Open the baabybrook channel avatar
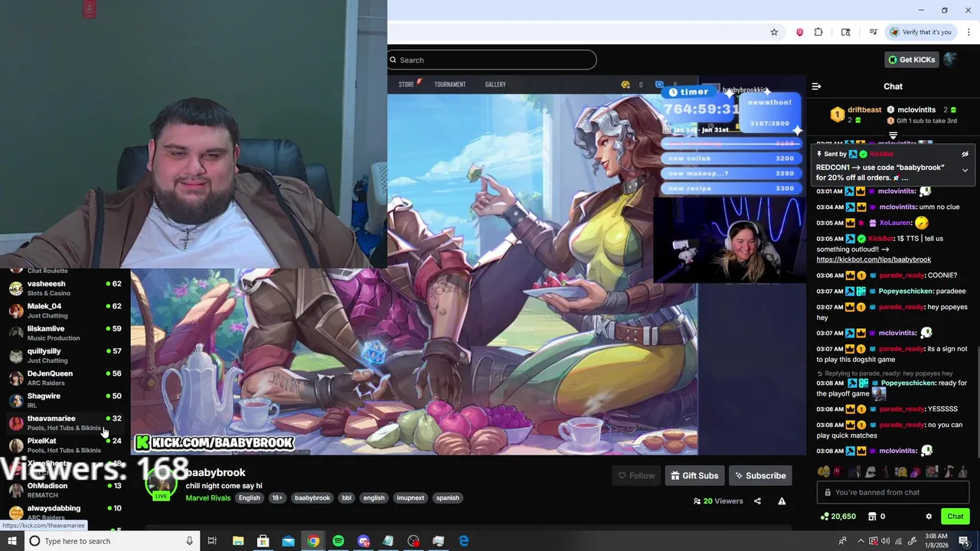 [x=161, y=484]
